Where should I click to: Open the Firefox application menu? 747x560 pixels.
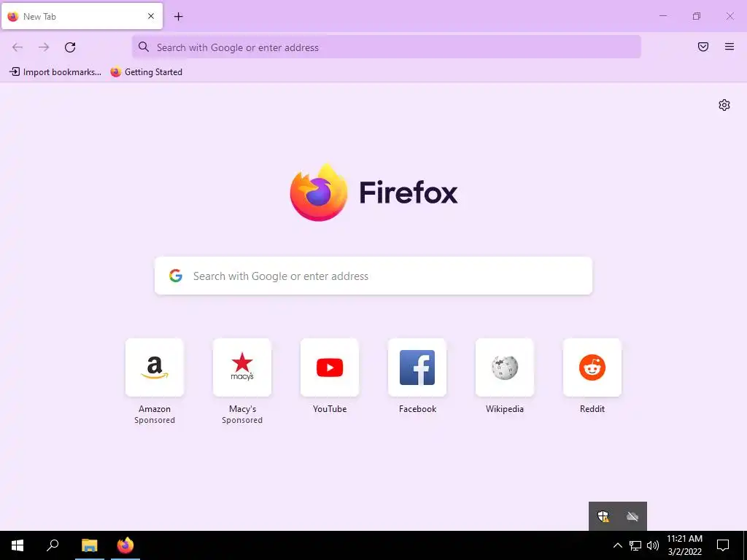729,47
